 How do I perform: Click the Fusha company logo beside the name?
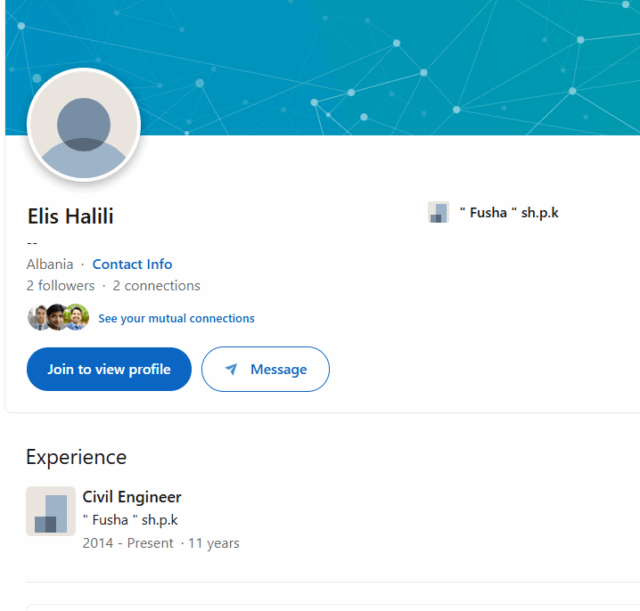point(438,212)
